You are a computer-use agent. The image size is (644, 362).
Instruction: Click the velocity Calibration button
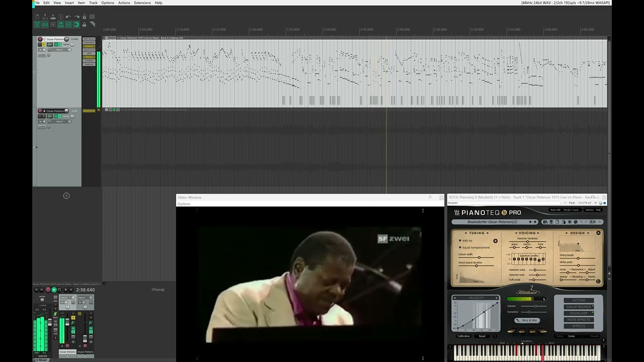point(463,336)
